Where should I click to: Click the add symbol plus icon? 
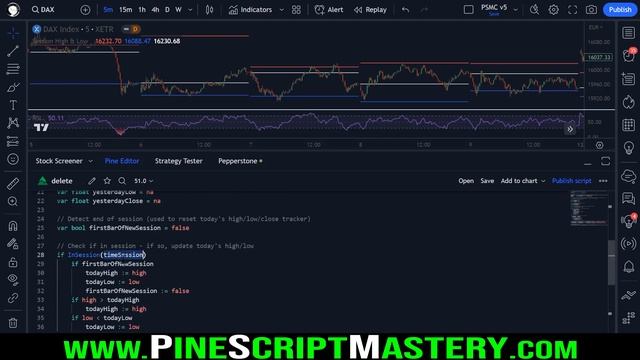[x=85, y=10]
